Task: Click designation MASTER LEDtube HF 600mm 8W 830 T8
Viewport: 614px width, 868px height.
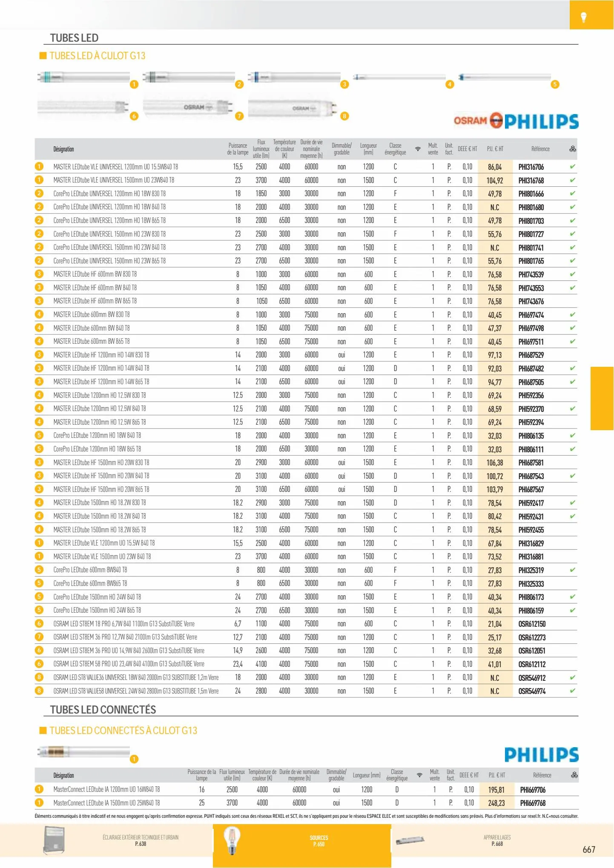Action: [x=95, y=274]
